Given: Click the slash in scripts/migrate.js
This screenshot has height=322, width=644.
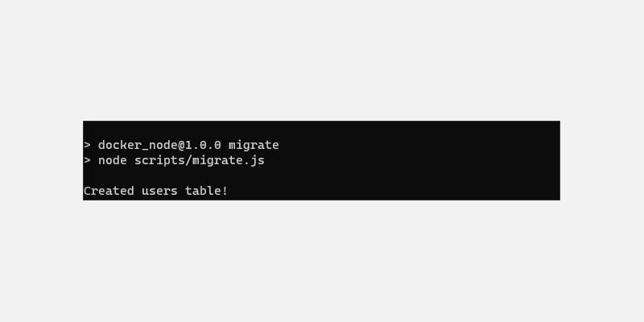Looking at the screenshot, I should [188, 160].
